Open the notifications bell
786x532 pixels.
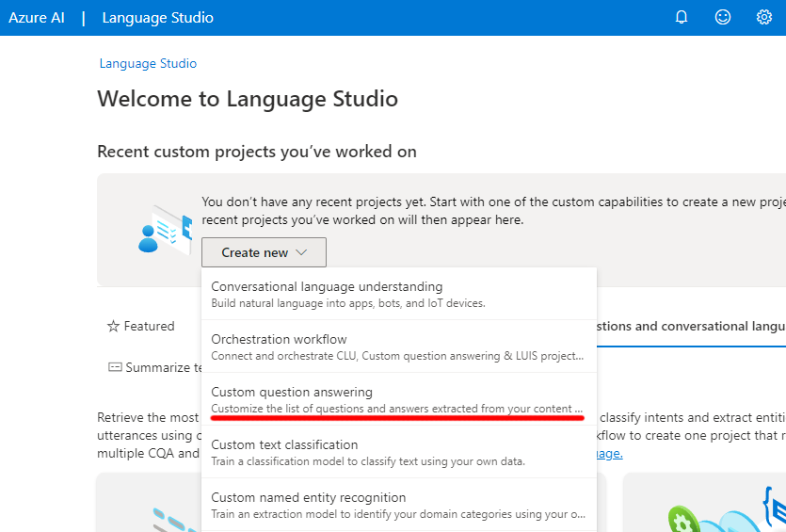tap(682, 18)
